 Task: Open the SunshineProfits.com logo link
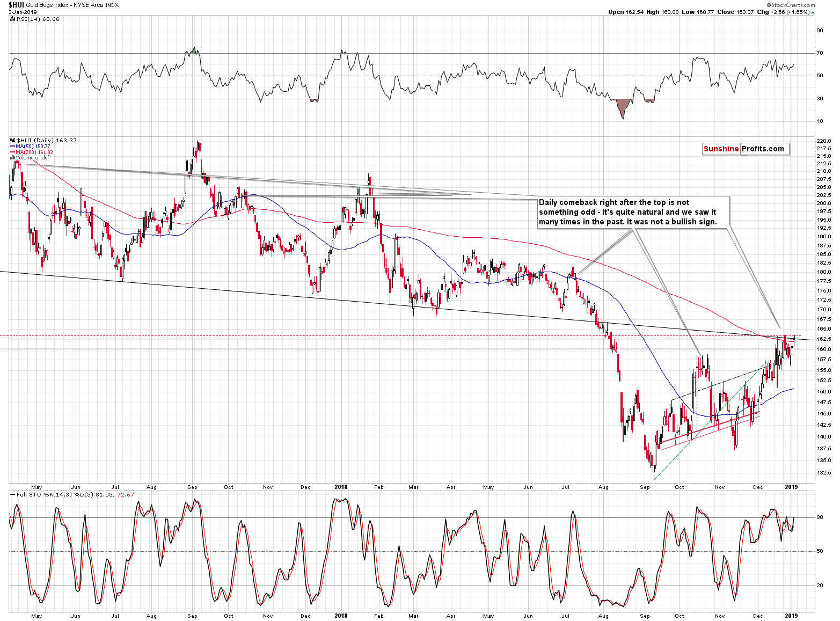coord(746,149)
